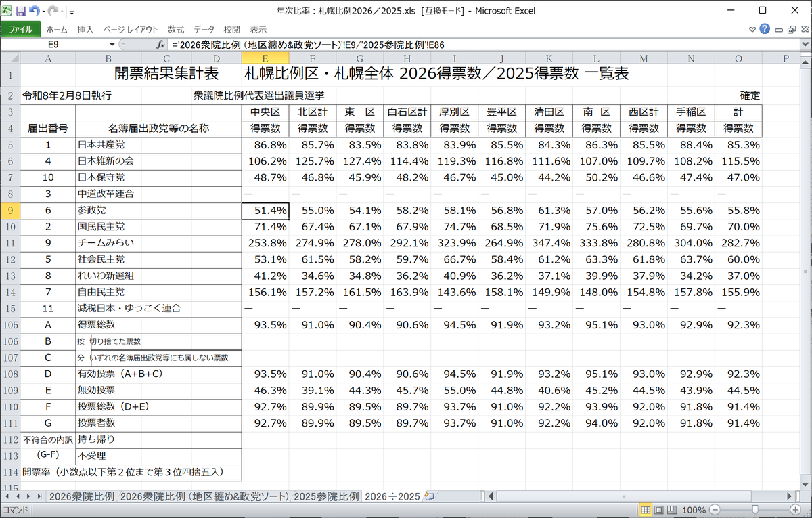Open the 表示 ribbon tab
This screenshot has width=812, height=518.
pyautogui.click(x=258, y=30)
